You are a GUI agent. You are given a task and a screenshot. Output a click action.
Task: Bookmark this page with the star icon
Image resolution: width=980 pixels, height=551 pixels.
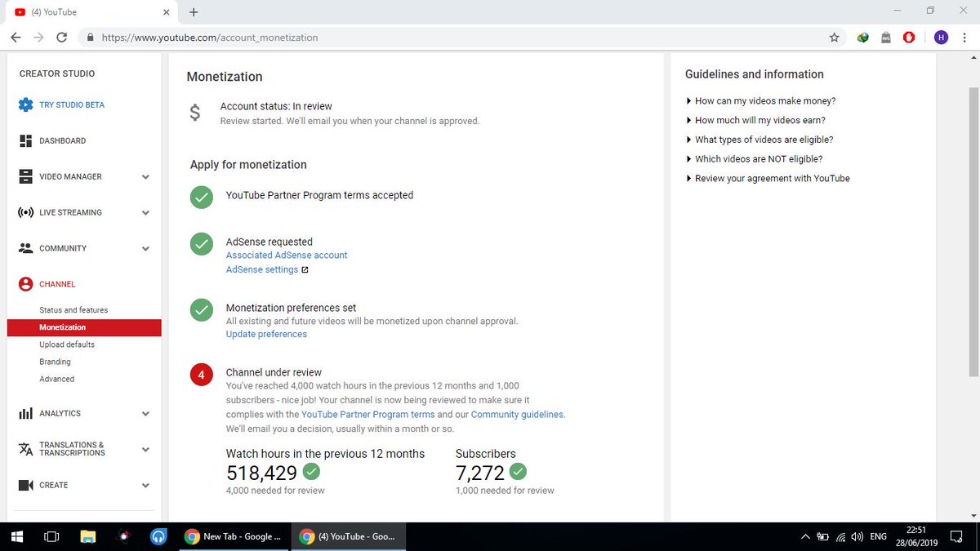[x=834, y=38]
